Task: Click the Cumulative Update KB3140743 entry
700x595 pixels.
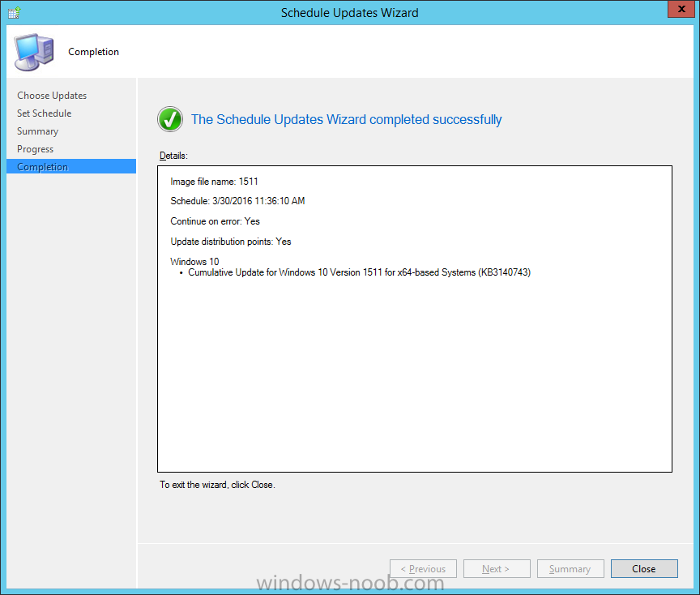Action: tap(360, 272)
